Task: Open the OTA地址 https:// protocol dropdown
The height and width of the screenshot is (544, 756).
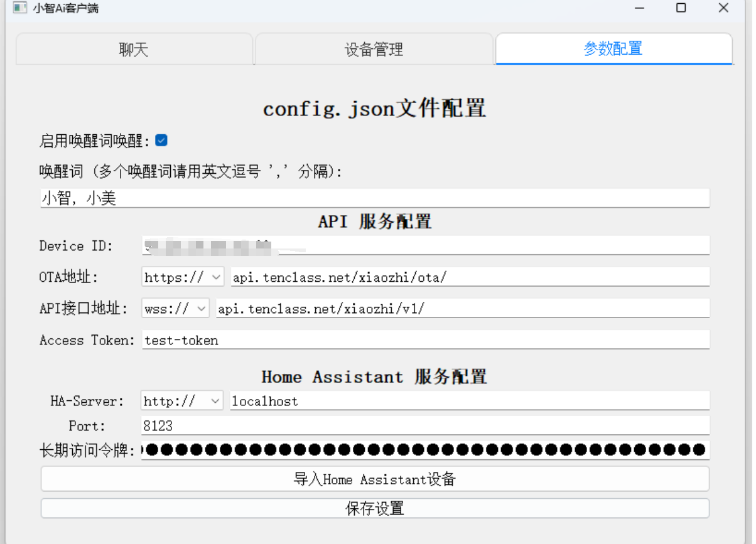Action: click(182, 277)
